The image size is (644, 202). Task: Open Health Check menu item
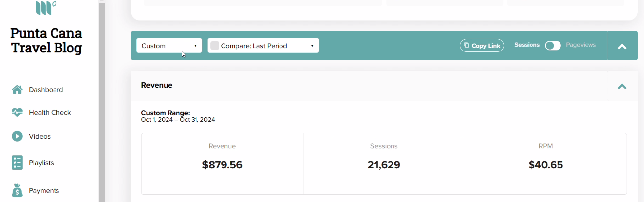point(49,112)
